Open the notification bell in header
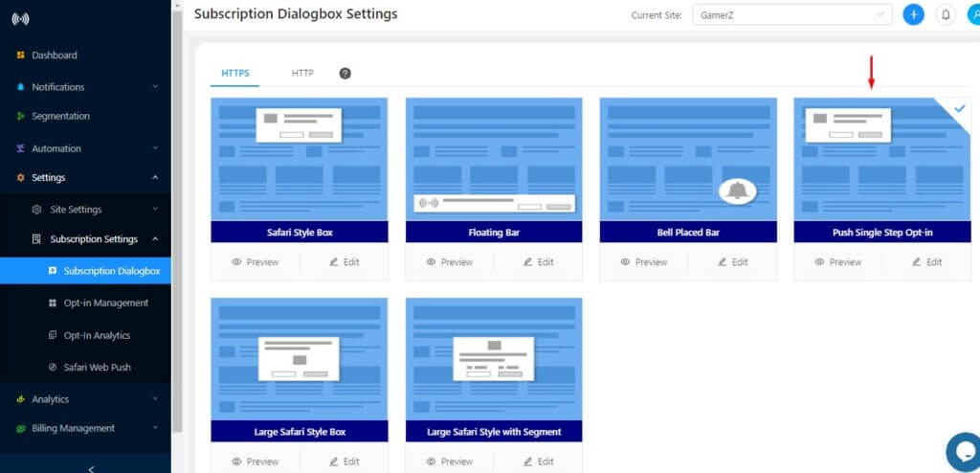 point(946,15)
